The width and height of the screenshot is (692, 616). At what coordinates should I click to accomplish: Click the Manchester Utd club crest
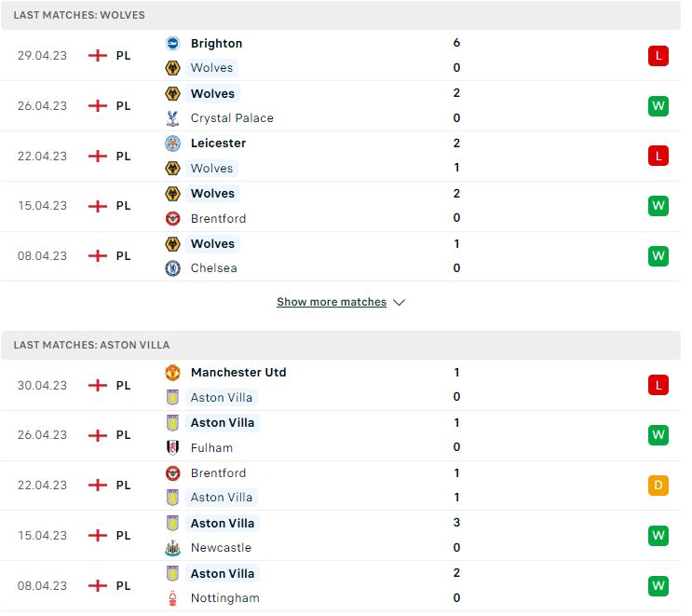172,373
